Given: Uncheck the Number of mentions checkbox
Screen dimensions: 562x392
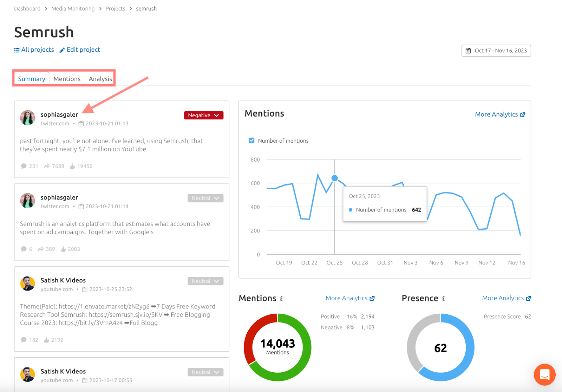Looking at the screenshot, I should coord(251,140).
